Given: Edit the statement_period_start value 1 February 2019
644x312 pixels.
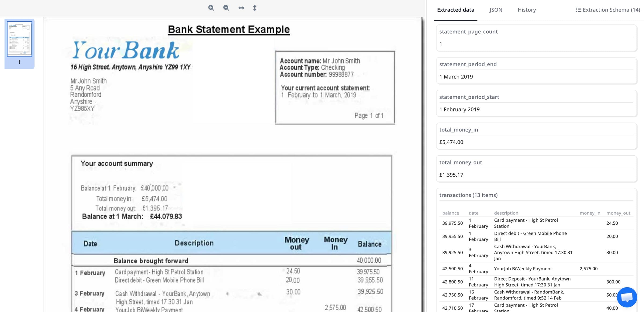Looking at the screenshot, I should 536,109.
